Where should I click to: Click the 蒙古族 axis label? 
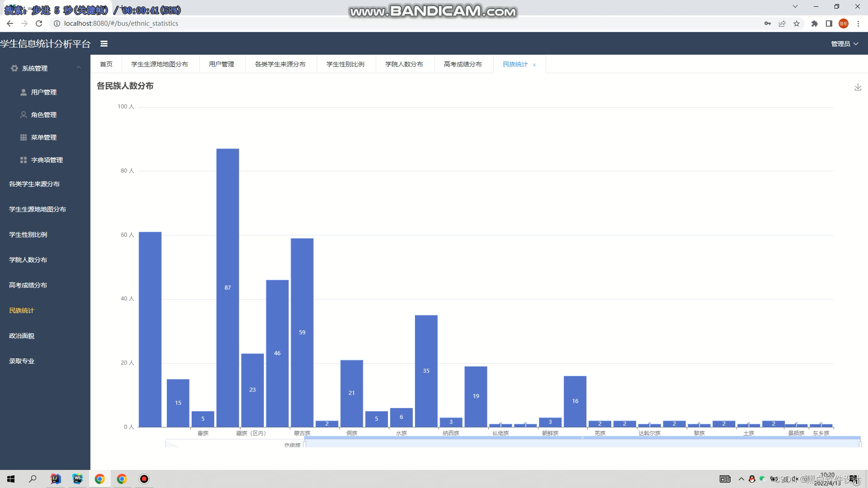click(302, 433)
